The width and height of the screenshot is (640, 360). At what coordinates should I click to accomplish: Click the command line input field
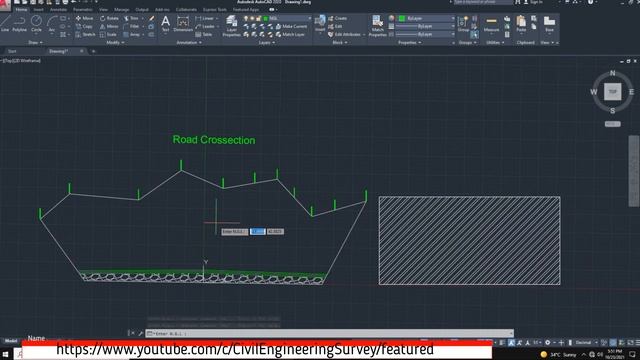[329, 333]
